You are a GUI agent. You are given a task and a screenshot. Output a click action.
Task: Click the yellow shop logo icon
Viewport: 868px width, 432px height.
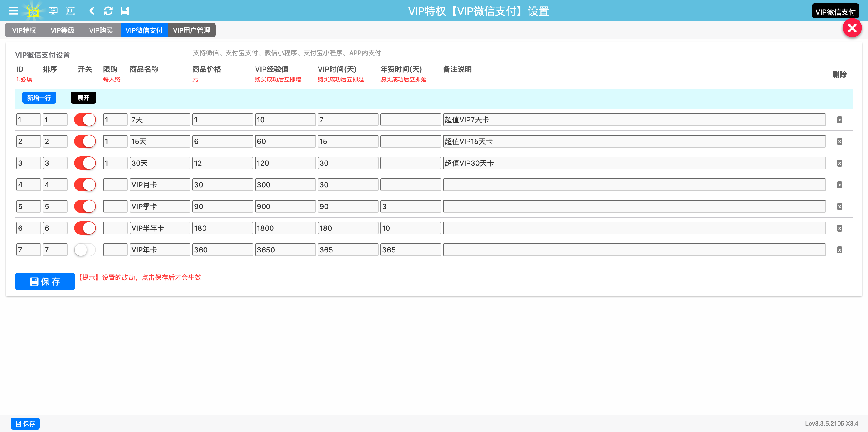[x=33, y=11]
